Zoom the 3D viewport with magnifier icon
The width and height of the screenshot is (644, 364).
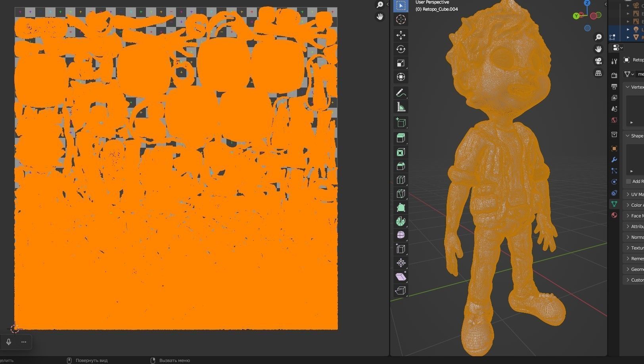(x=598, y=37)
